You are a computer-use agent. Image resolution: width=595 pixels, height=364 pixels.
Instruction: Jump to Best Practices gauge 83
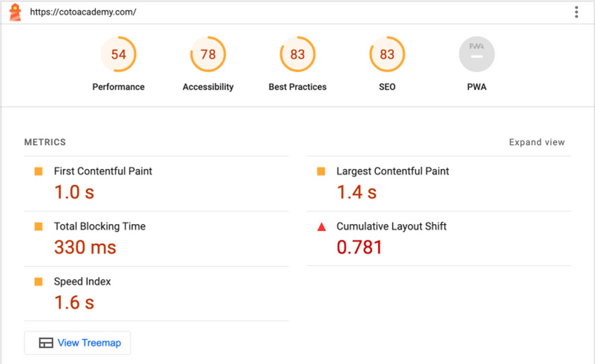tap(297, 54)
